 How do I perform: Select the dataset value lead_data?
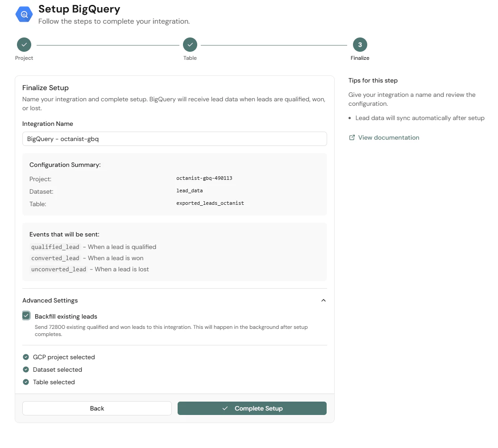point(189,191)
